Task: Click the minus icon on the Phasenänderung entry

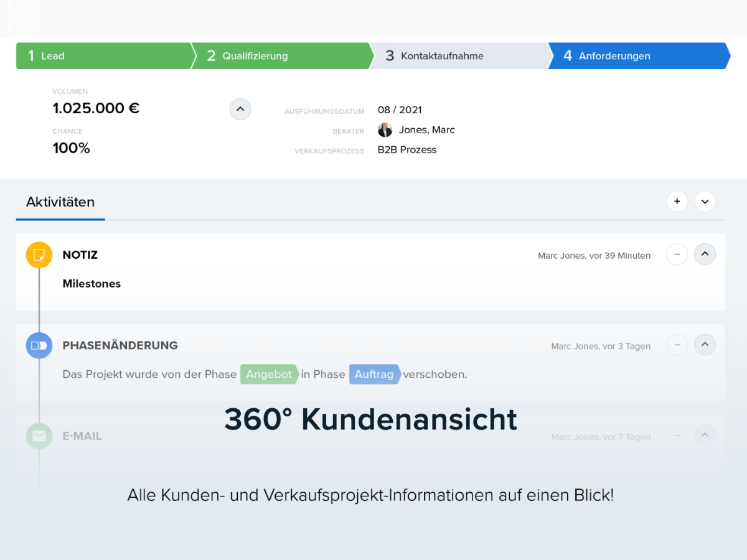Action: (x=677, y=345)
